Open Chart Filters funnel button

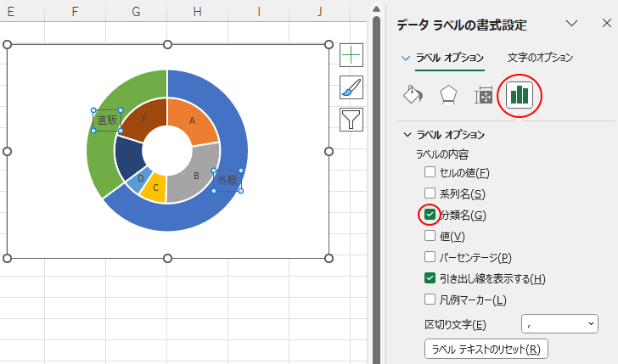351,120
